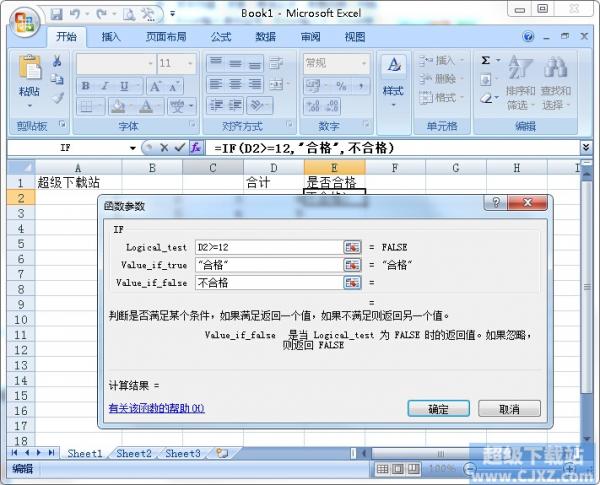Switch to the 数据 ribbon tab

coord(266,37)
